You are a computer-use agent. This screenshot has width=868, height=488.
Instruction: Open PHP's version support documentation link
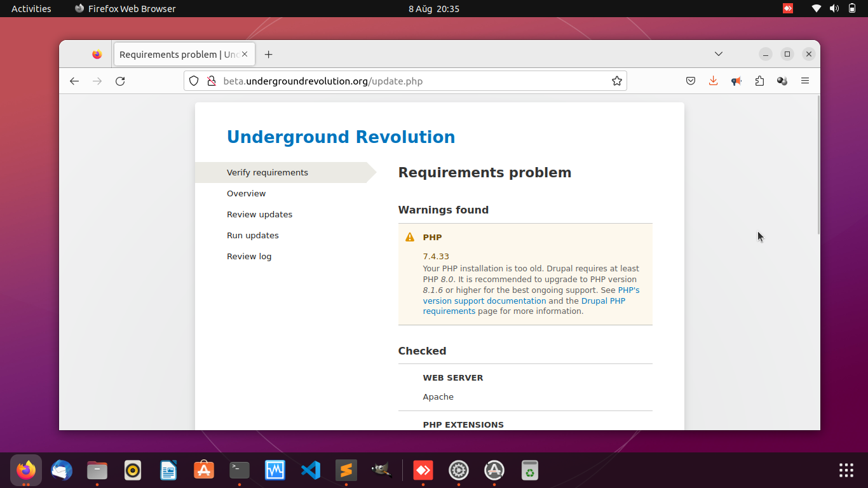[x=531, y=295]
